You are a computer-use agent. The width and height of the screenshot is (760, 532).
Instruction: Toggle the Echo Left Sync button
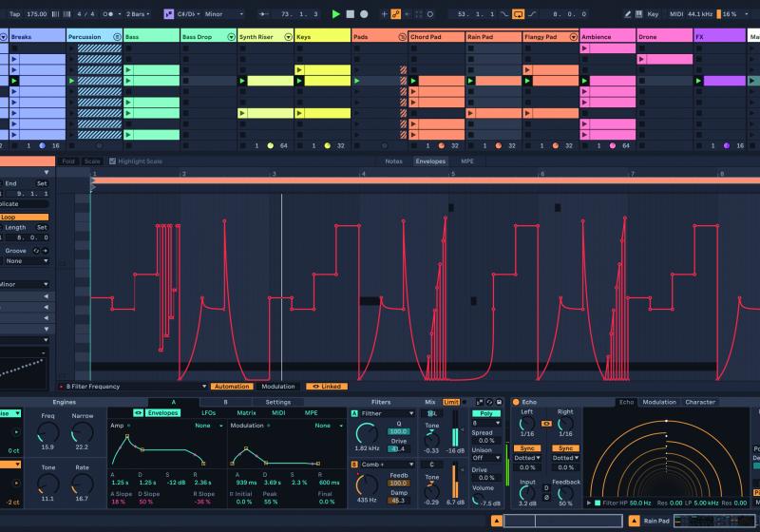click(x=527, y=448)
